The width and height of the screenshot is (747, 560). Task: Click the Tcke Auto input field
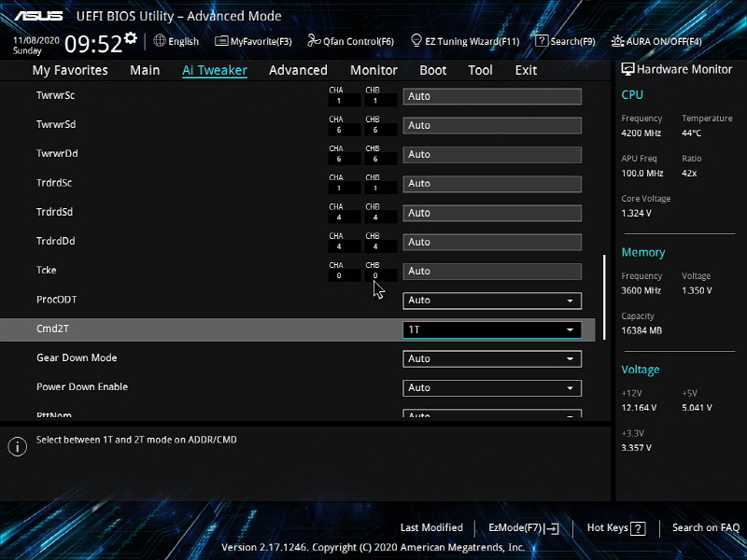pyautogui.click(x=492, y=272)
